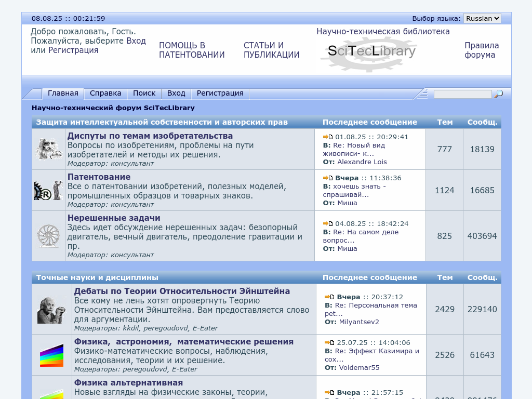532x399 pixels.
Task: Click the Einstein portrait board icon
Action: point(51,310)
